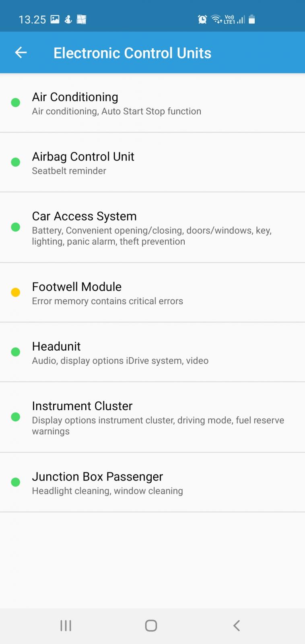Open Footwell Module with critical errors

pyautogui.click(x=152, y=293)
